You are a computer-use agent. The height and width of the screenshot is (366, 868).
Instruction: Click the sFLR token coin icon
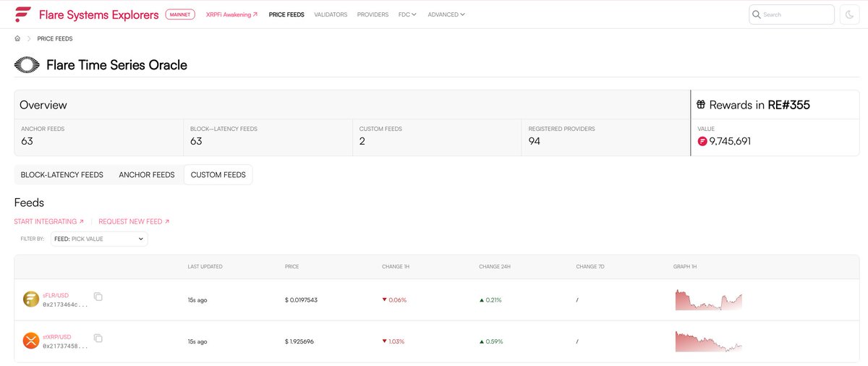(31, 299)
